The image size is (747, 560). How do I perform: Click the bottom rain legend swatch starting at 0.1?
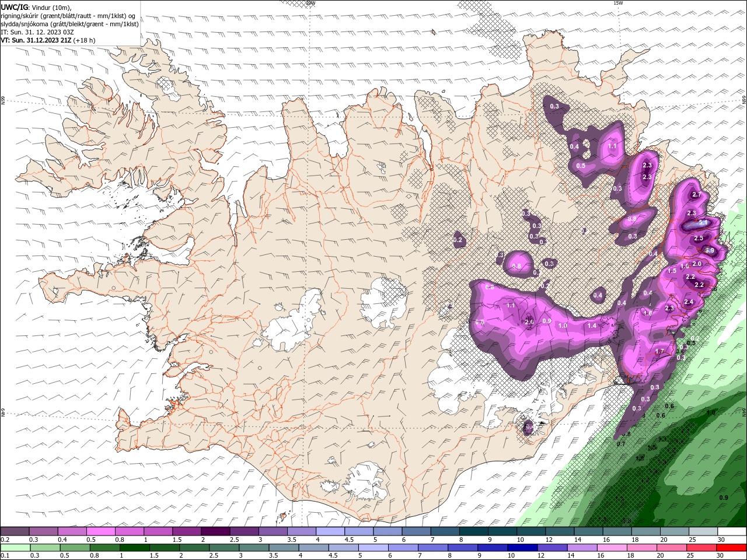15,548
